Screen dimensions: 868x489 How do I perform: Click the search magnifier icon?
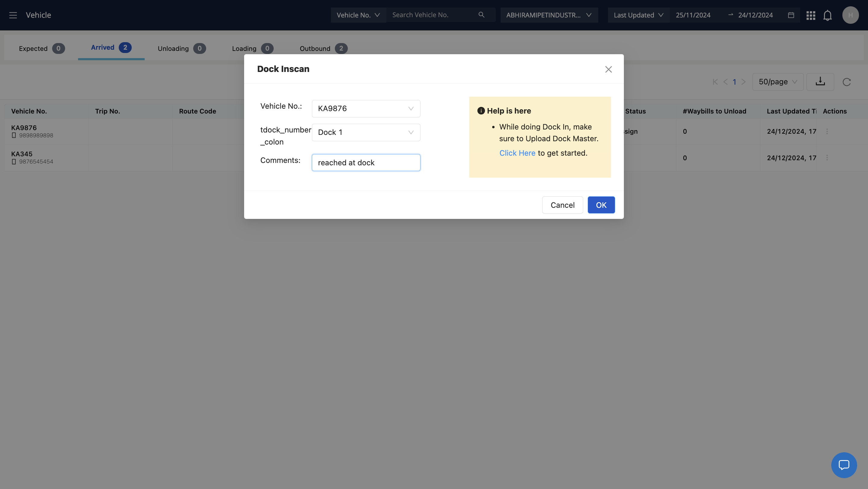click(481, 15)
